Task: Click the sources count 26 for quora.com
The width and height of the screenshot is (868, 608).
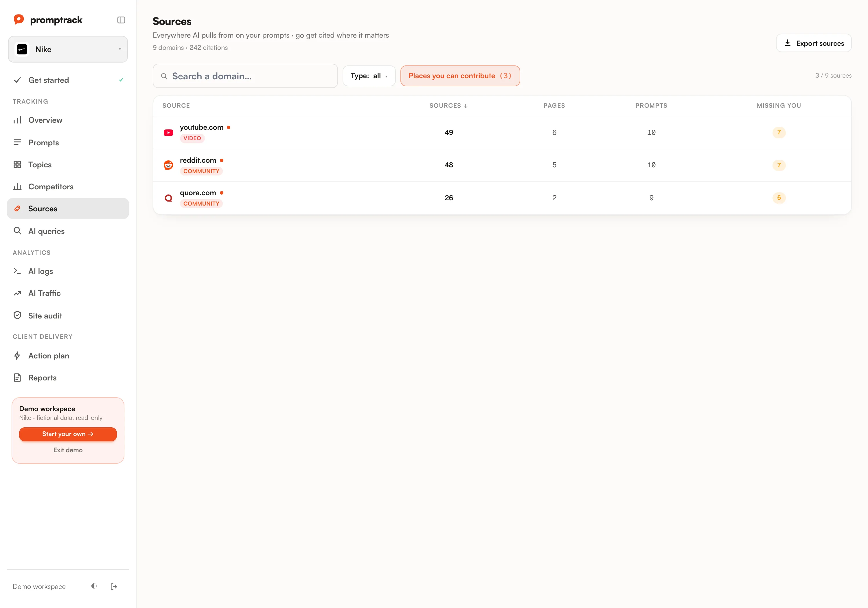Action: click(449, 198)
